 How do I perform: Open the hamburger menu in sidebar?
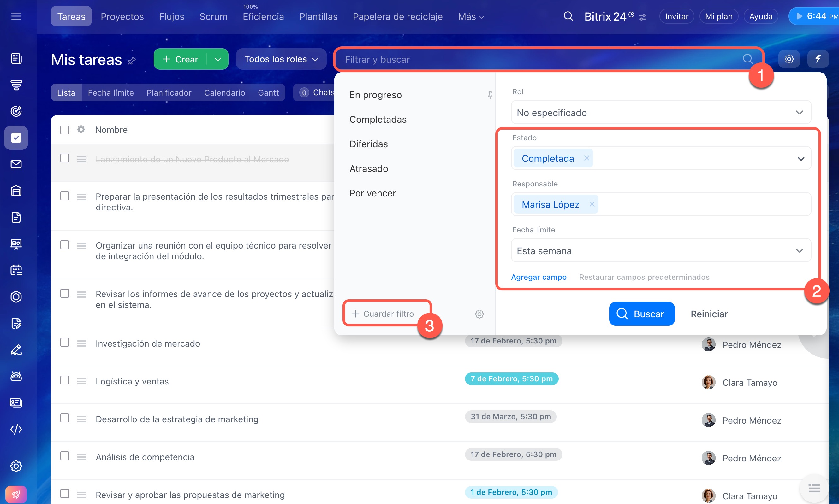[x=16, y=16]
